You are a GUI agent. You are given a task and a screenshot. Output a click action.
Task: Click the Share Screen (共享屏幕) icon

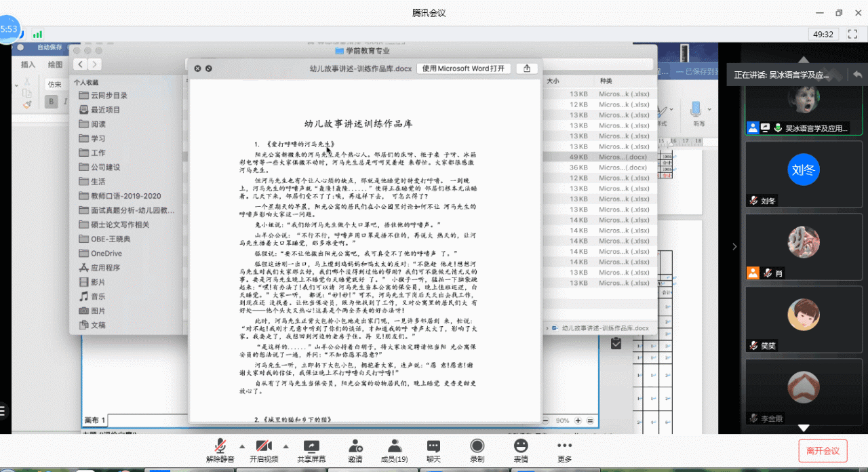311,450
